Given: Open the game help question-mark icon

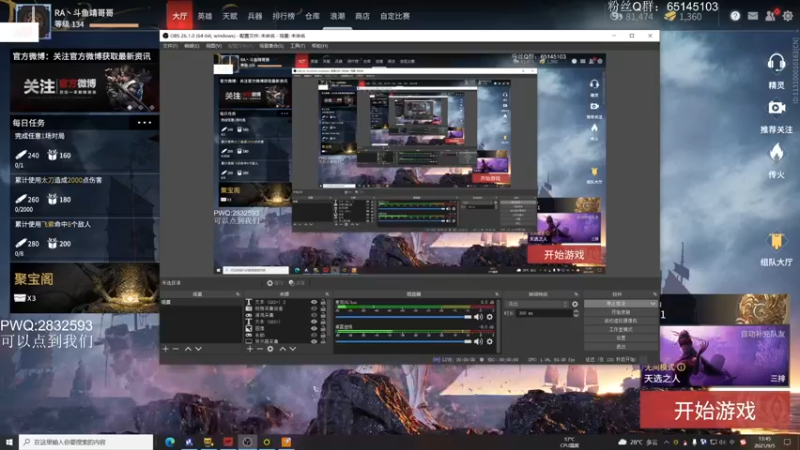Looking at the screenshot, I should pyautogui.click(x=735, y=16).
